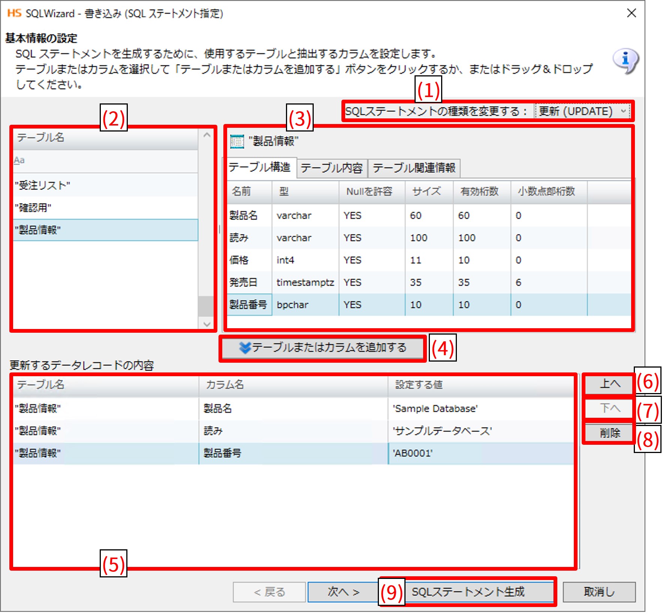672x616 pixels.
Task: Cancel the wizard with 取消し
Action: tap(599, 592)
